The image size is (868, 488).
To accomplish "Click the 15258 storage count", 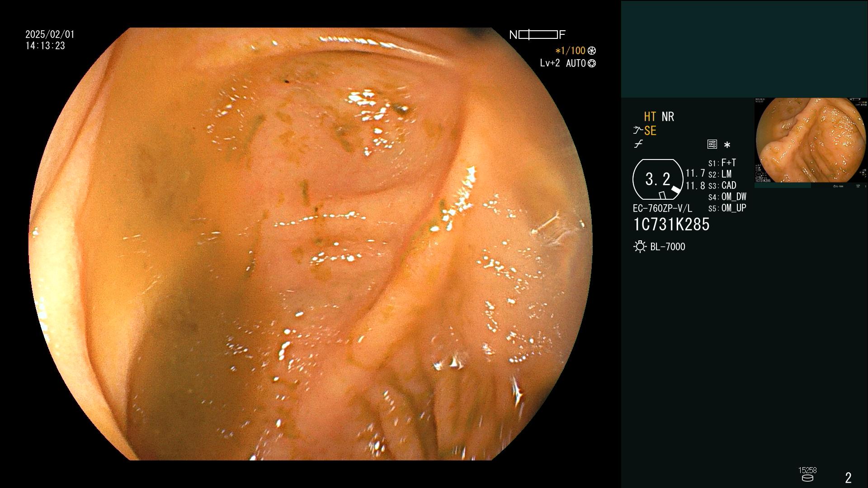I will pos(807,470).
